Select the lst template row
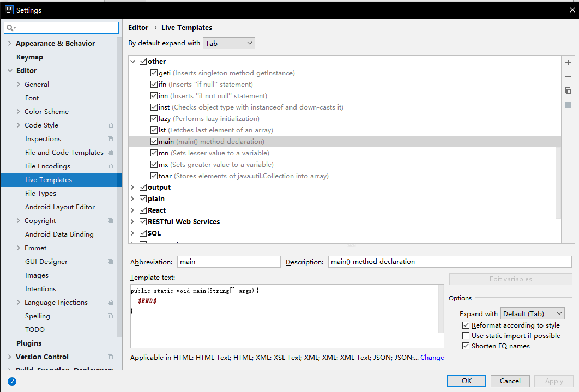 coord(345,130)
